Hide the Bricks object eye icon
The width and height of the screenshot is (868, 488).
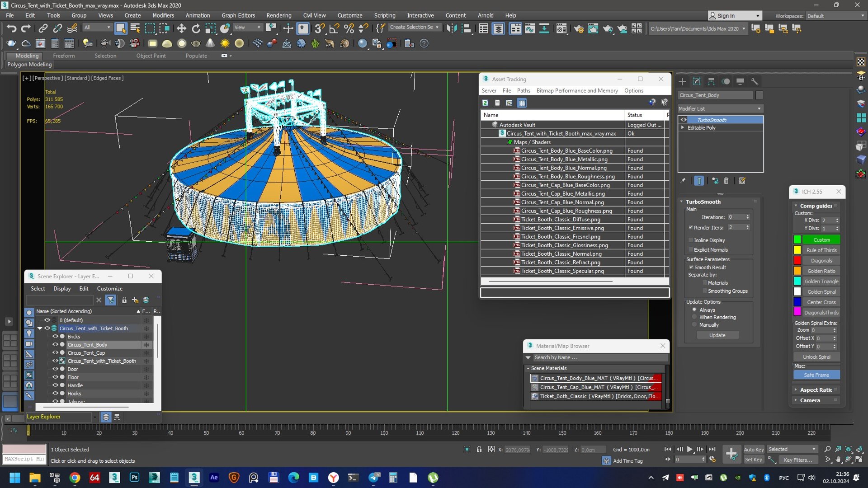(55, 337)
